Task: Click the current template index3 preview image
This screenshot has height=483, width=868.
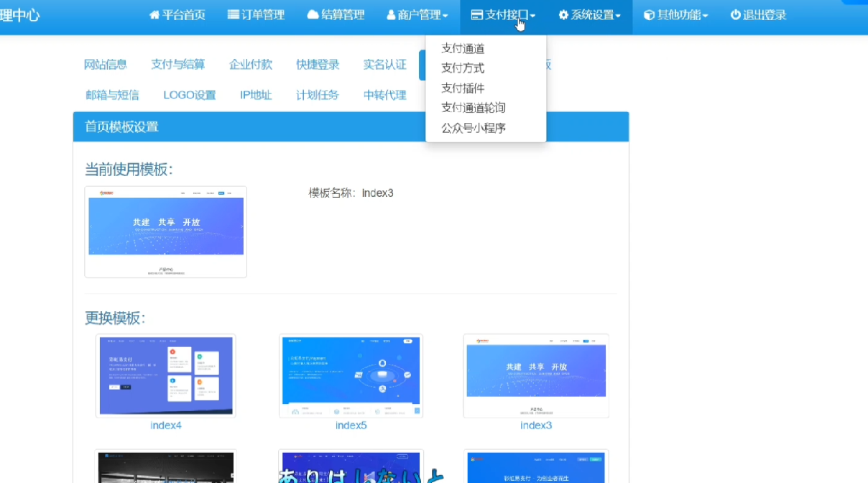Action: (166, 231)
